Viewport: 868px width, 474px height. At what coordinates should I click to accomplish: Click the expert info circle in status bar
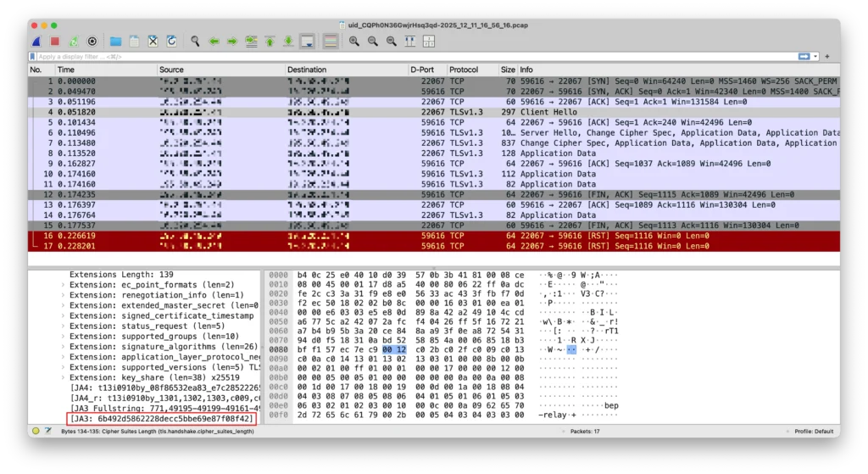tap(36, 431)
